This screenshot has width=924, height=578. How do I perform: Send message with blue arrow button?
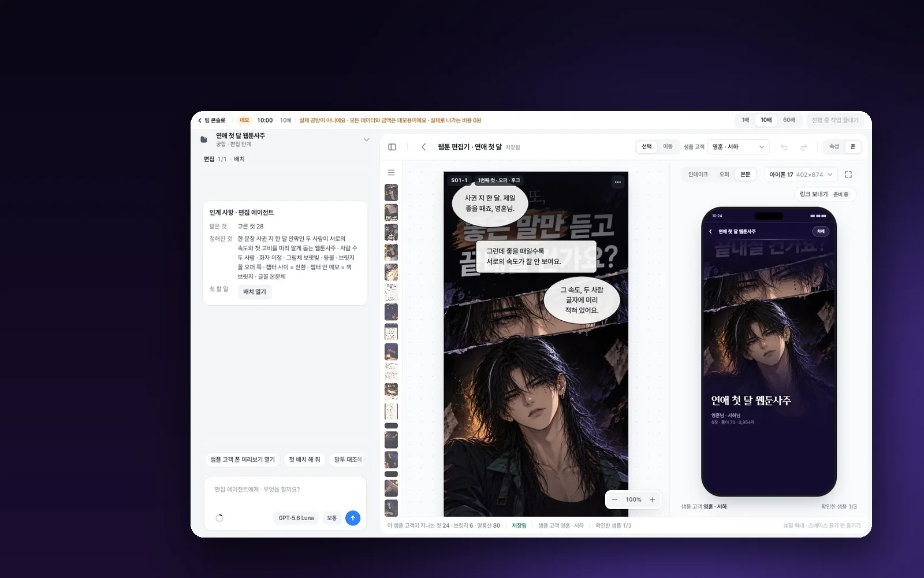point(353,518)
